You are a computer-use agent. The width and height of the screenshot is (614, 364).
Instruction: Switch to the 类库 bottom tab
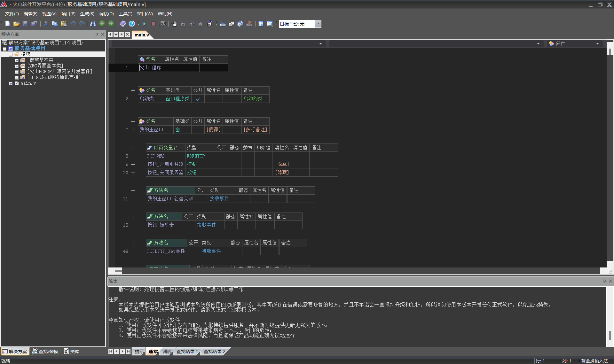tap(72, 352)
